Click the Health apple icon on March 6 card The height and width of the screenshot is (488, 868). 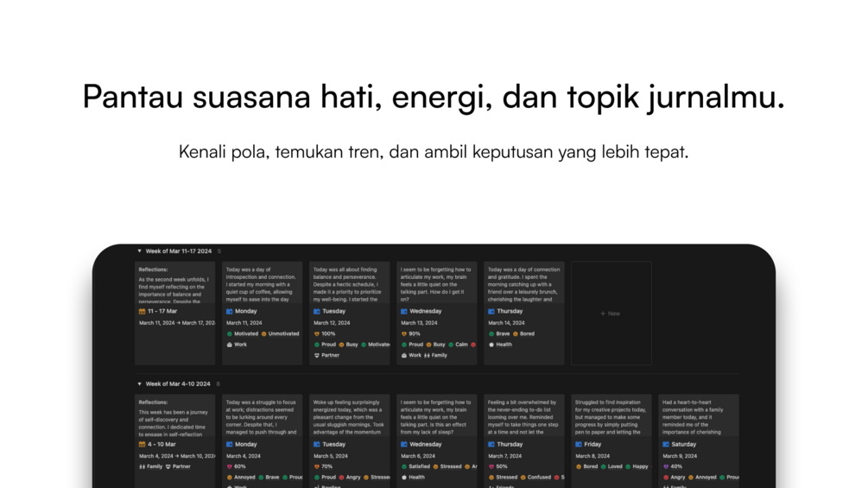[x=404, y=477]
